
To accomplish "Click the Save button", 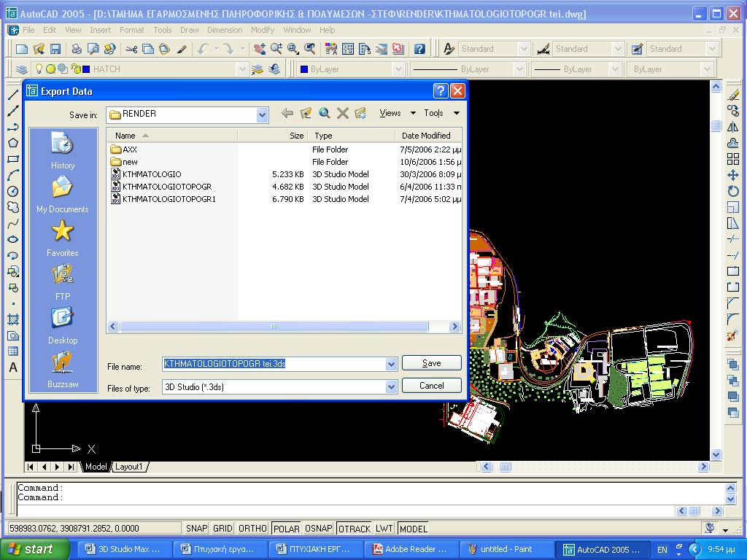I will tap(432, 363).
